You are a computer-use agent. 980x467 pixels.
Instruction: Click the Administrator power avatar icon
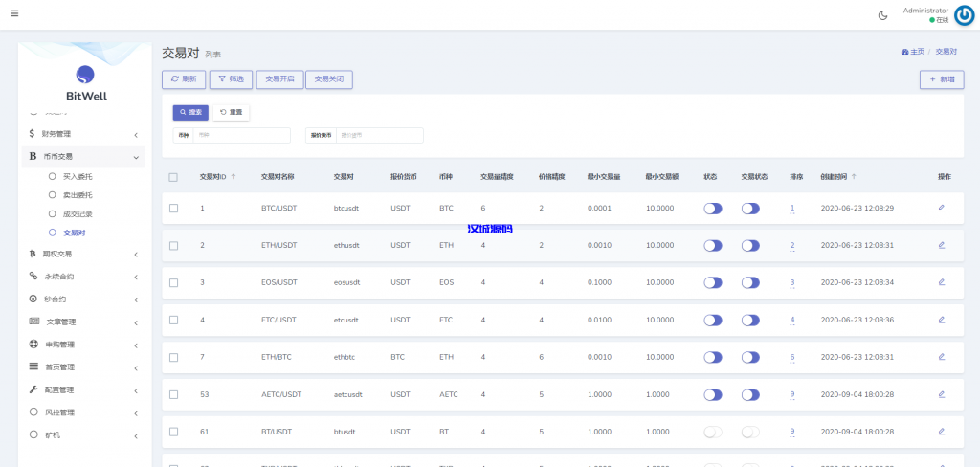(965, 15)
